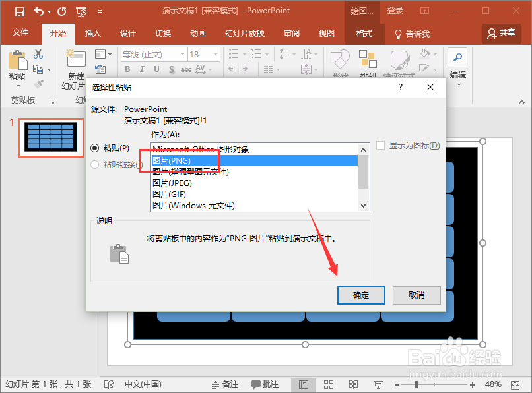Click the Format Painter brush icon
Screen dimensions: 532x393
click(x=38, y=84)
